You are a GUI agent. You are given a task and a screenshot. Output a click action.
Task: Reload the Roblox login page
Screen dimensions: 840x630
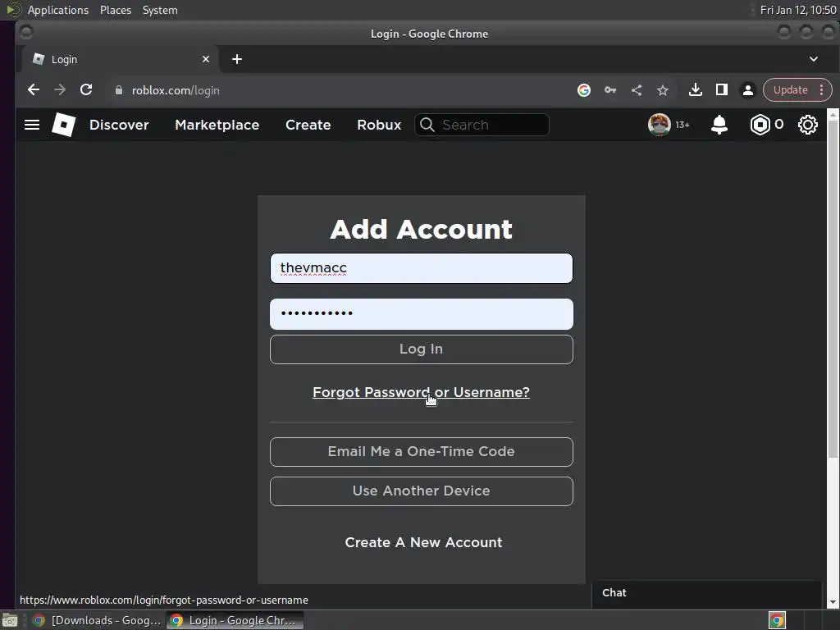86,90
